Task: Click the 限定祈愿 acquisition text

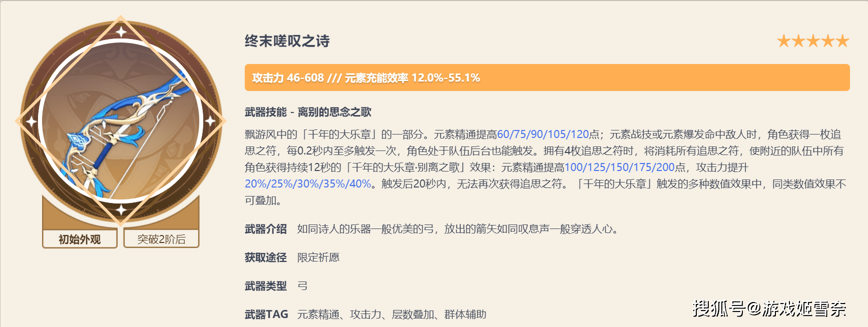Action: [x=318, y=257]
